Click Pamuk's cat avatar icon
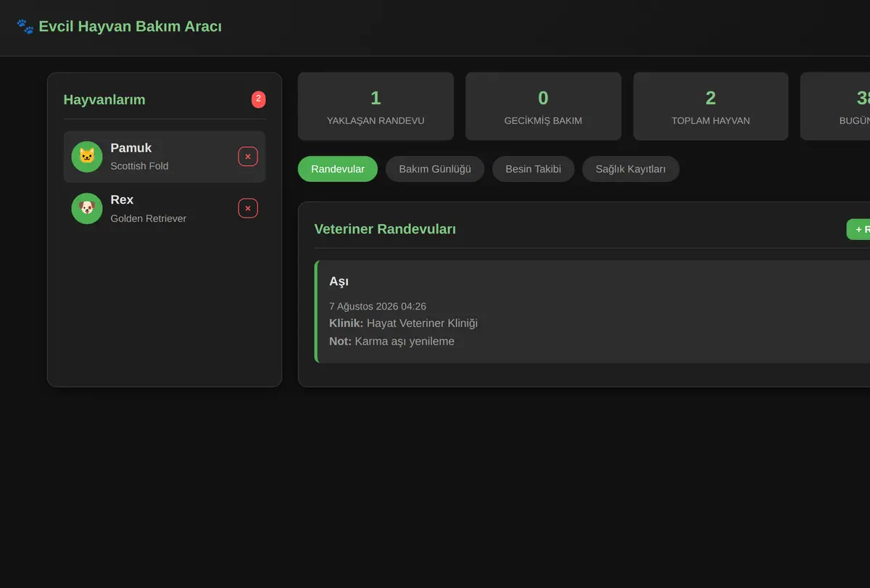Viewport: 870px width, 588px height. 87,157
